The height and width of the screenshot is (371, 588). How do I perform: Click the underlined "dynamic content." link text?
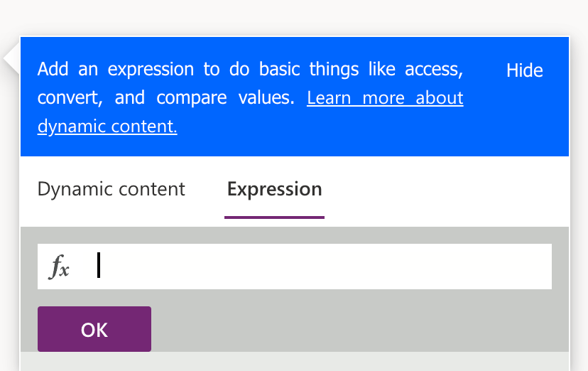tap(107, 127)
